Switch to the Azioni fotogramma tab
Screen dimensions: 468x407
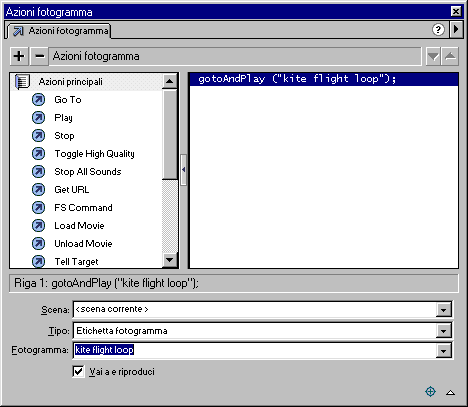[60, 31]
